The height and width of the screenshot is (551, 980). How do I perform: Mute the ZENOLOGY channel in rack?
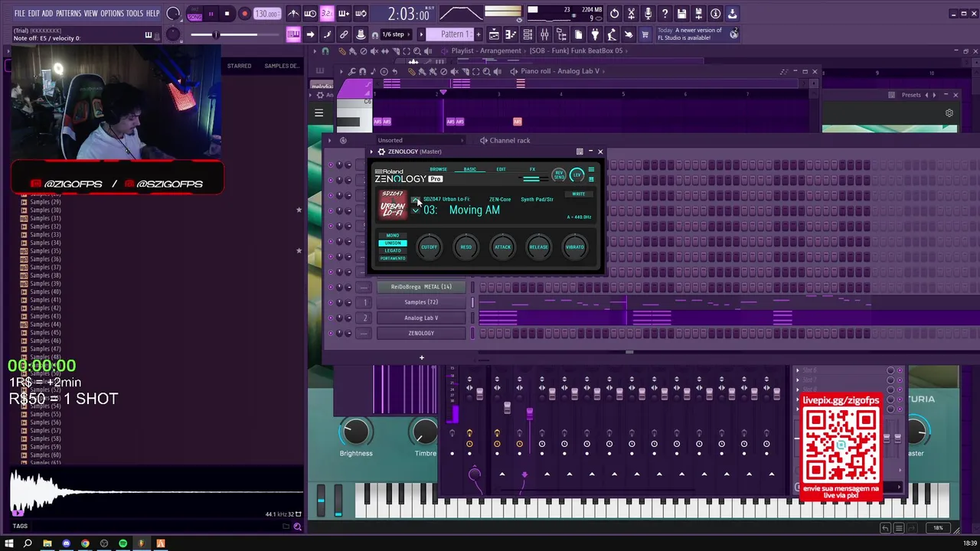330,333
